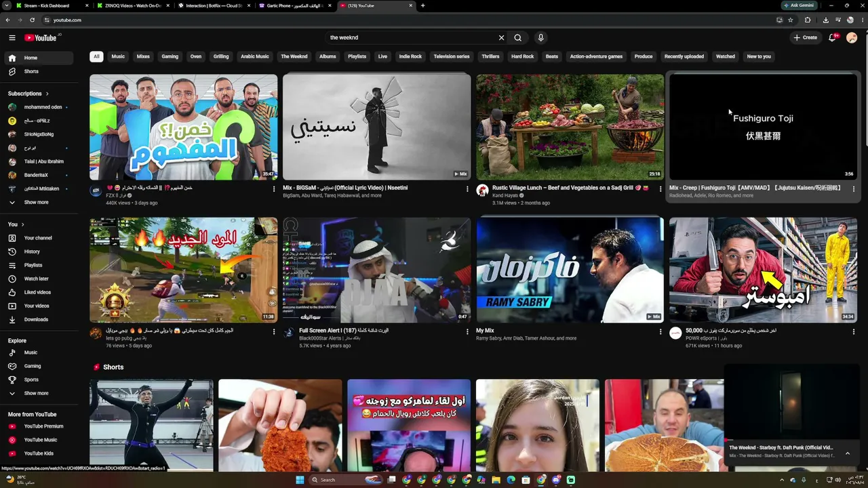Expand the Starboy mini player queue
This screenshot has width=868, height=488.
847,453
